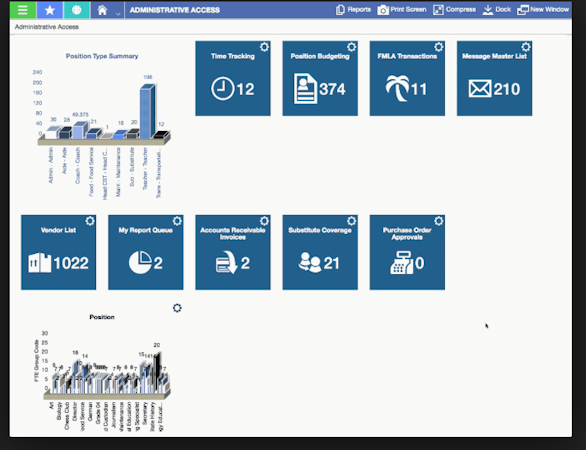This screenshot has width=586, height=450.
Task: Click the Print Screen camera button
Action: coord(402,10)
